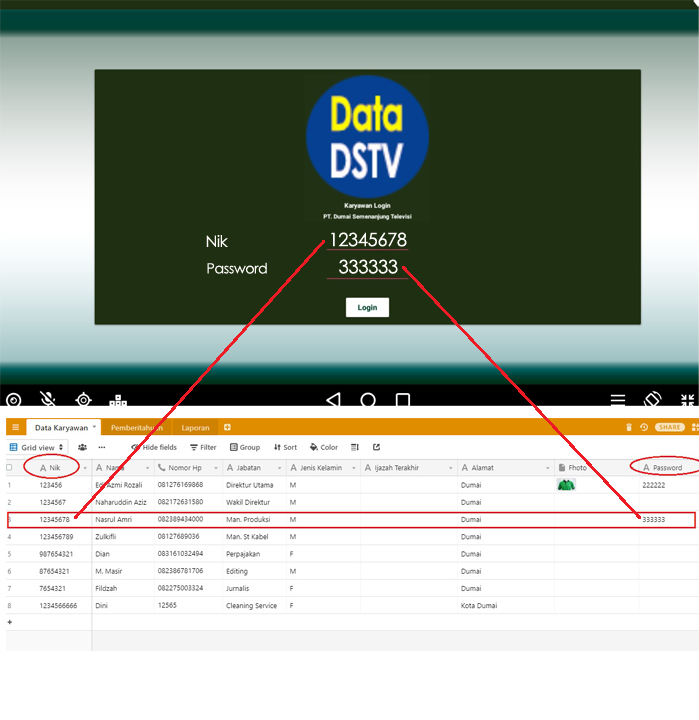Image resolution: width=699 pixels, height=720 pixels.
Task: Open the Ijazah Terakhir column dropdown arrow
Action: point(451,468)
